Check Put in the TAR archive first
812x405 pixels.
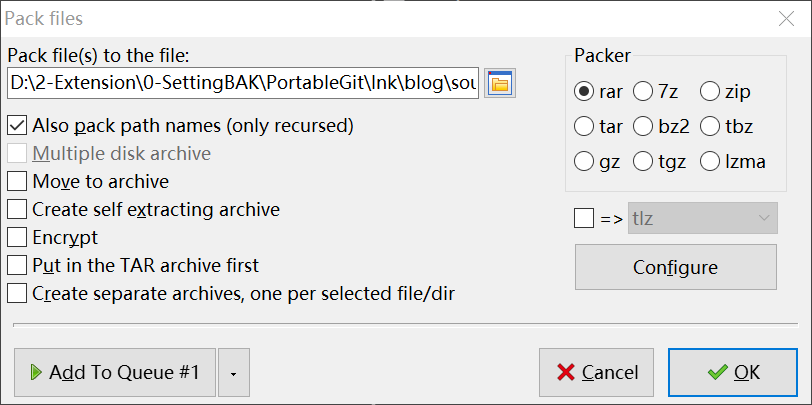tap(16, 266)
